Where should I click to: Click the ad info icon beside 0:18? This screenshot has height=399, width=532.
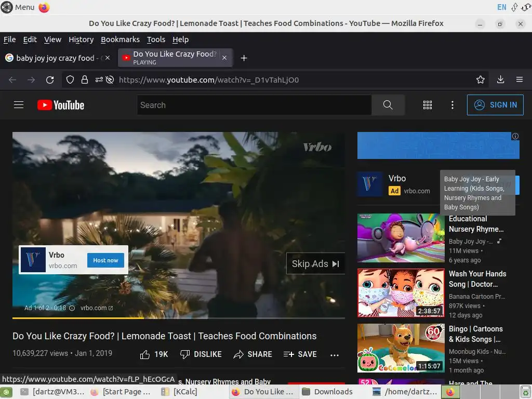72,308
